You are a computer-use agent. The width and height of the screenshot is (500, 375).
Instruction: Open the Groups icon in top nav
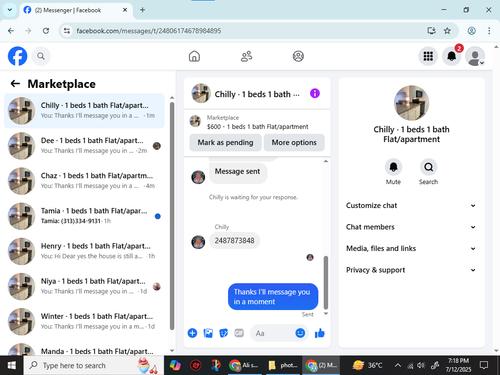tap(298, 56)
